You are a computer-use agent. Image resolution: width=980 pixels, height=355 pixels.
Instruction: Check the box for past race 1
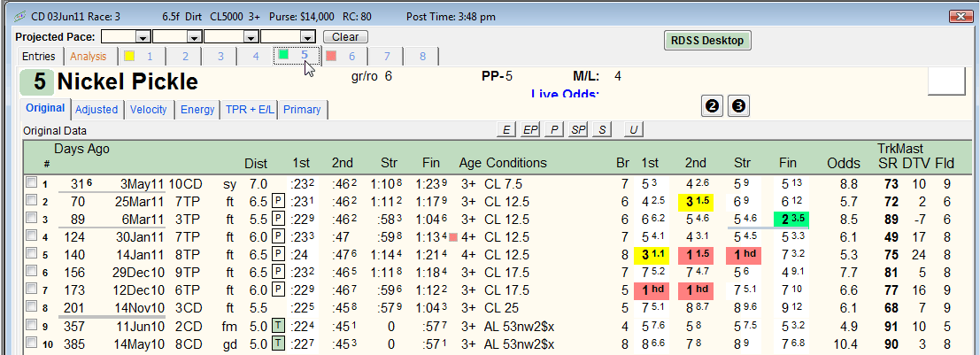pos(31,184)
